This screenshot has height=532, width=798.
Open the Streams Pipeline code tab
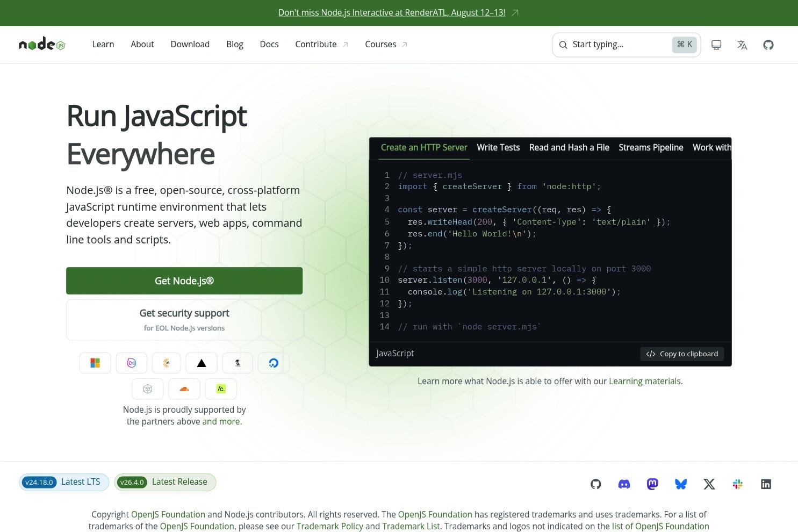[x=651, y=148]
